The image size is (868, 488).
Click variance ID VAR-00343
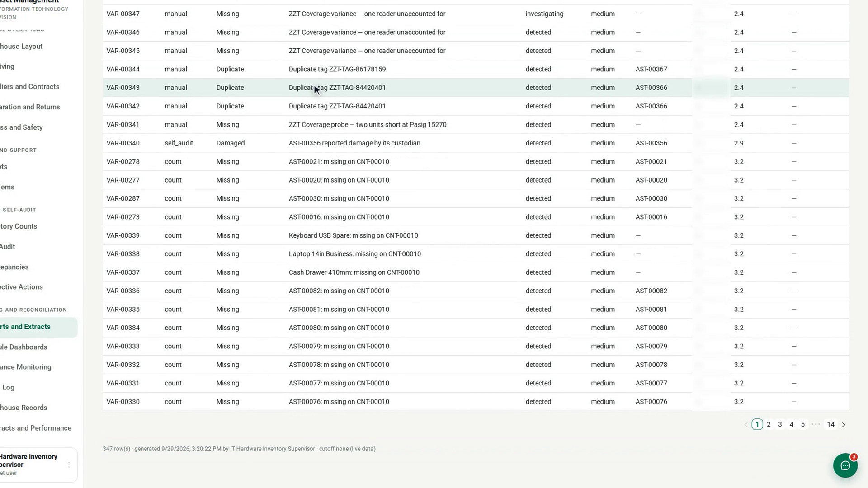pos(123,88)
